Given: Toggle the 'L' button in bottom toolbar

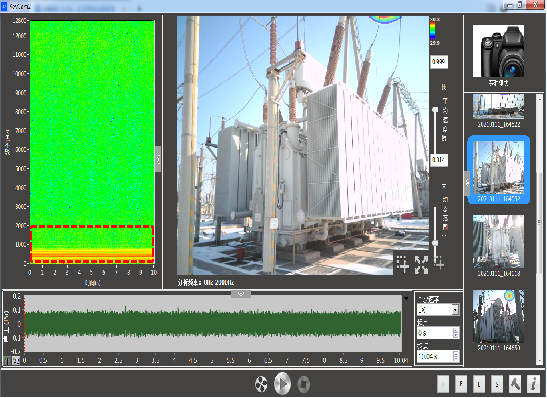Looking at the screenshot, I should pyautogui.click(x=479, y=384).
